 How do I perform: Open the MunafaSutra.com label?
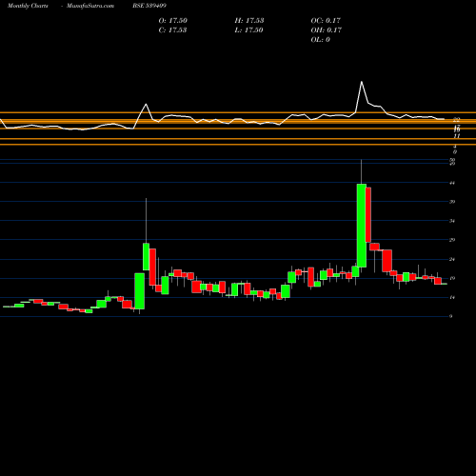click(90, 6)
